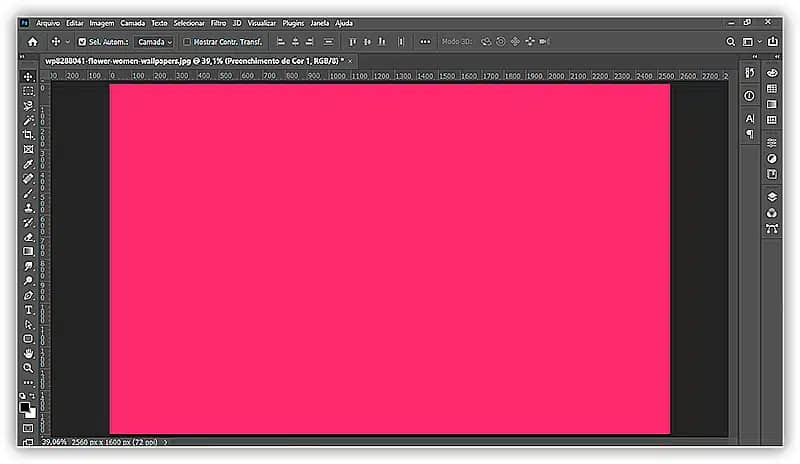Open the Paths panel icon
Image resolution: width=800 pixels, height=464 pixels.
click(772, 229)
